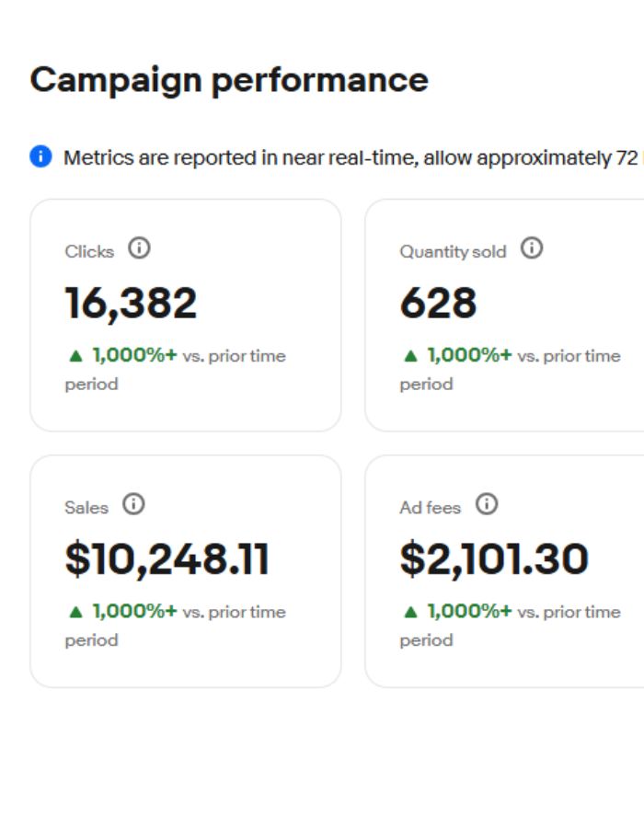
Task: Click the blue info icon beside the metrics notice
Action: pyautogui.click(x=40, y=157)
